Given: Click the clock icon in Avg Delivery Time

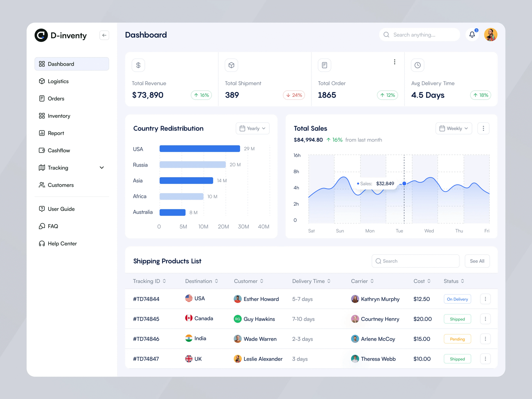Looking at the screenshot, I should pyautogui.click(x=417, y=65).
